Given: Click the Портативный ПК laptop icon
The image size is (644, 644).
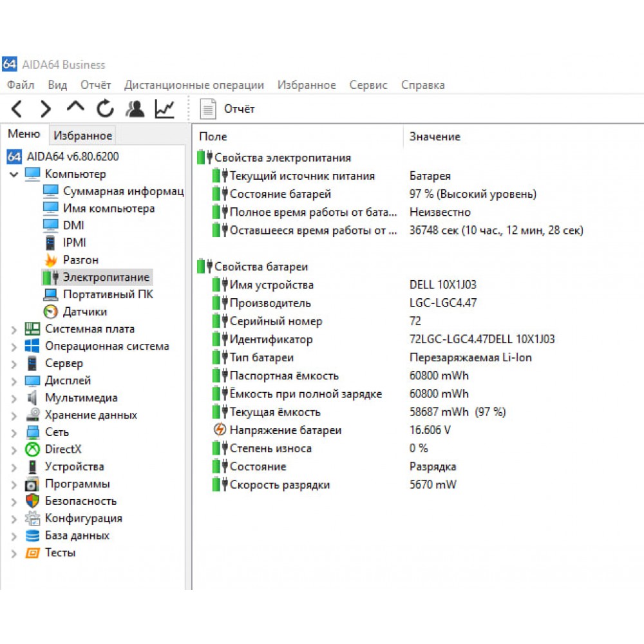Looking at the screenshot, I should [51, 294].
